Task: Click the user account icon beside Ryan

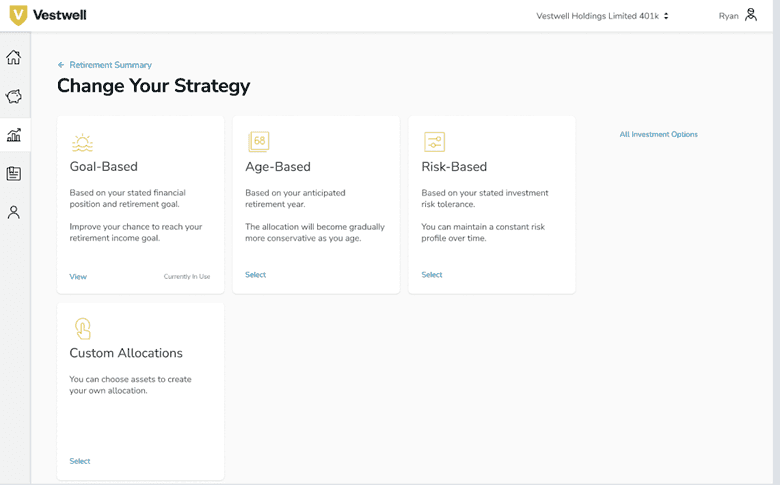Action: 751,15
